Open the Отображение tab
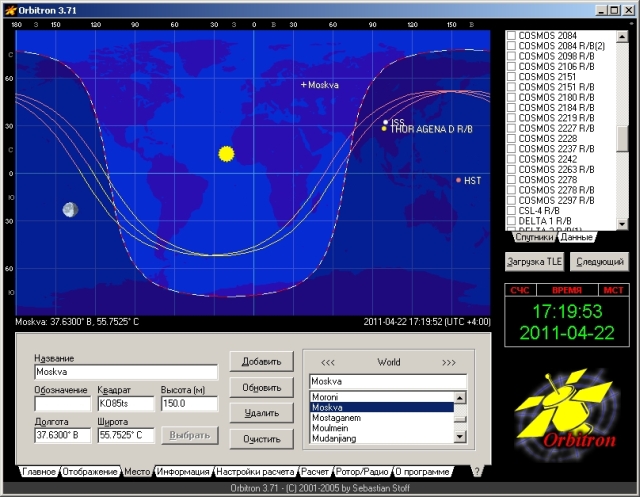Screen dimensions: 640x497 point(90,472)
